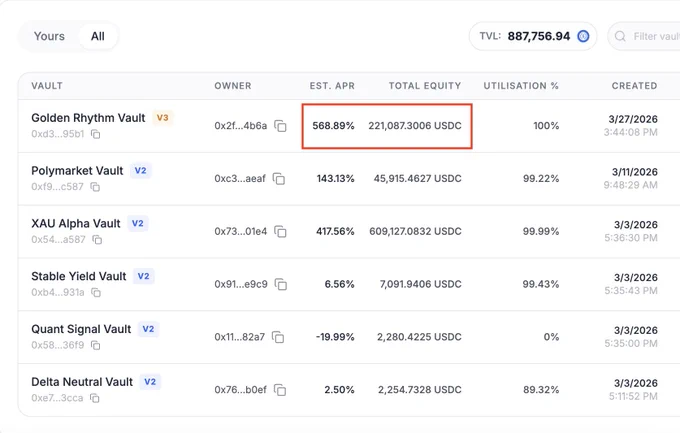
Task: Click the 143.13% APR value
Action: 335,179
